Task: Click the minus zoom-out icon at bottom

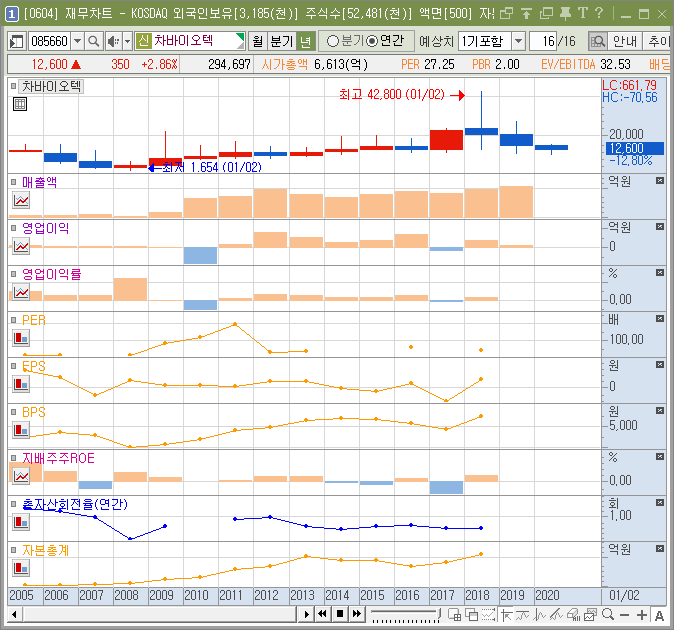Action: pos(625,615)
